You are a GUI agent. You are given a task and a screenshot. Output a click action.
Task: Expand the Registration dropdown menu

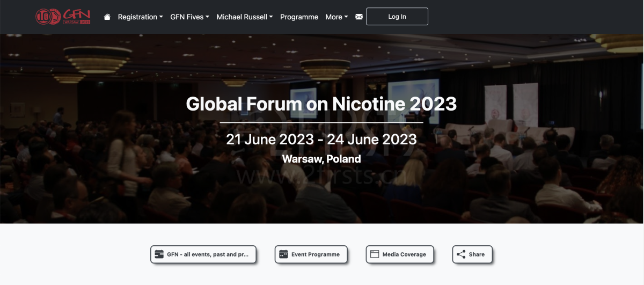click(140, 17)
